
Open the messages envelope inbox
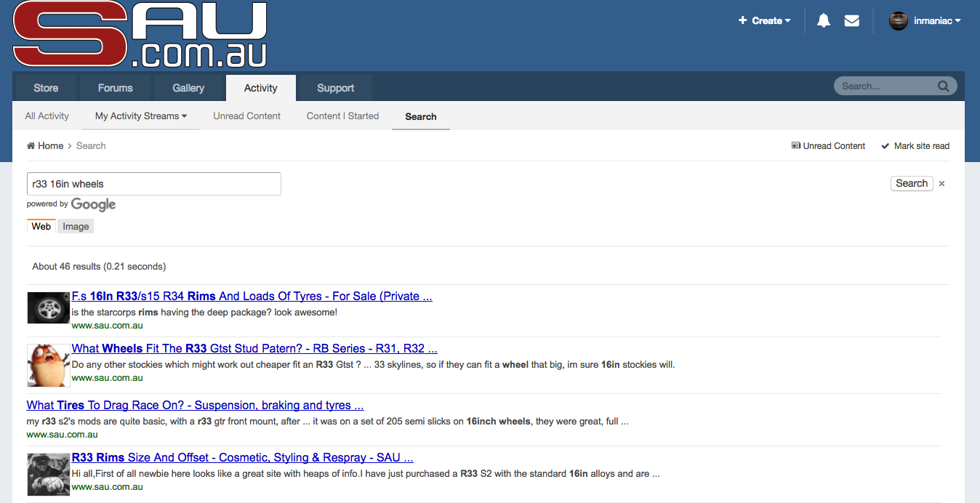click(852, 21)
